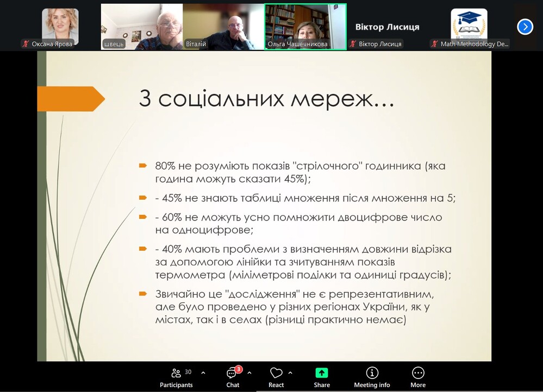Expand the chevron next to Chat
This screenshot has width=543, height=392.
pos(249,373)
